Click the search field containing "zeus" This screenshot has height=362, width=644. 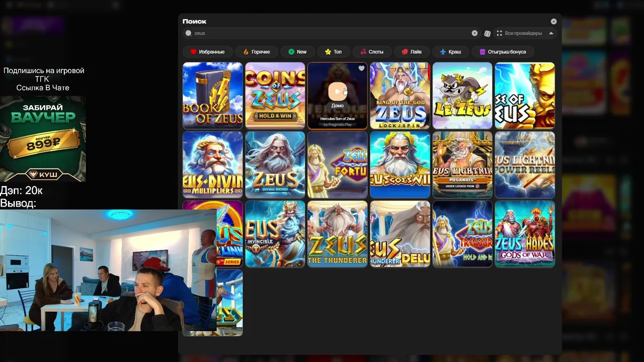point(331,33)
